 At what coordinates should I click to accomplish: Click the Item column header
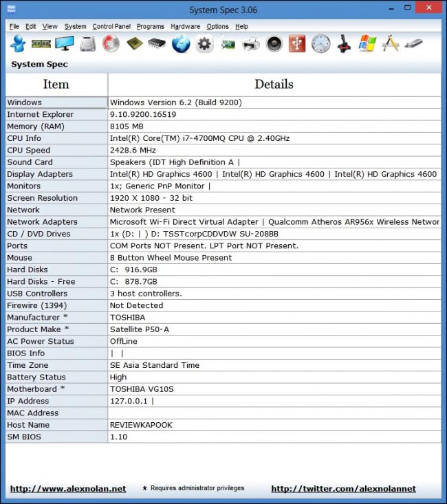[x=56, y=85]
